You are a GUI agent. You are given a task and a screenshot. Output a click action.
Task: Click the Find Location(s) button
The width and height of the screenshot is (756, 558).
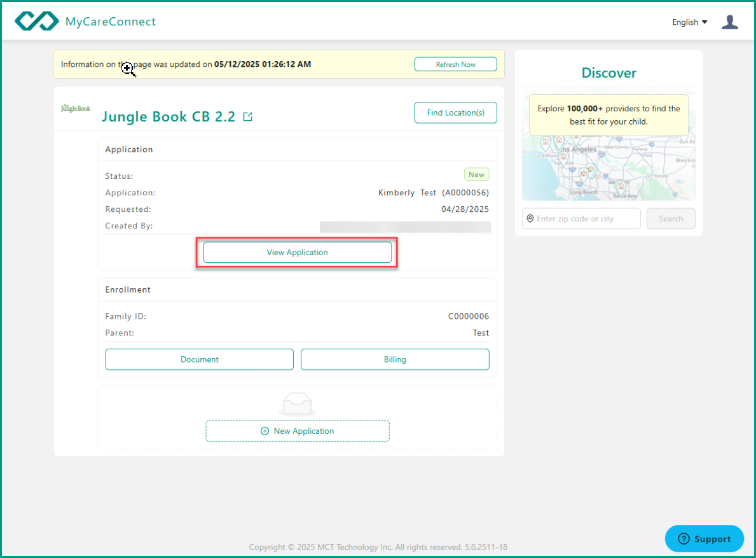[456, 113]
